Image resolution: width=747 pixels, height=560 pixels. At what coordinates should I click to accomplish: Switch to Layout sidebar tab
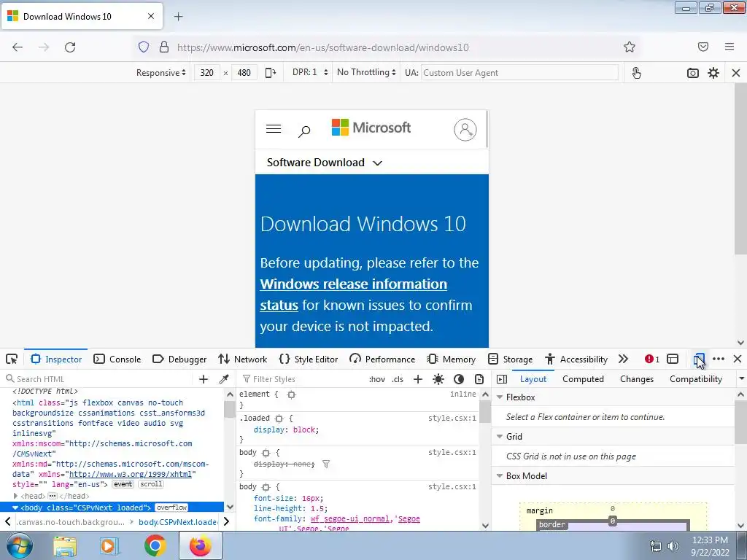(533, 379)
